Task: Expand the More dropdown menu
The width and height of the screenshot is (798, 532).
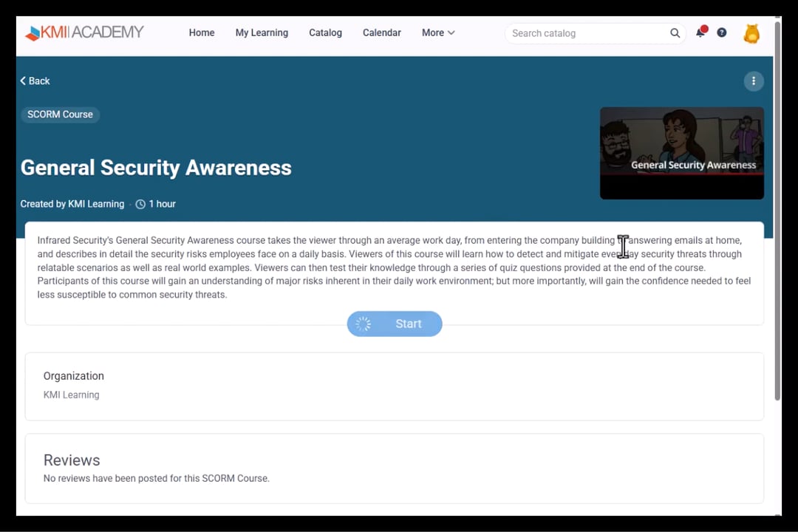Action: (438, 33)
